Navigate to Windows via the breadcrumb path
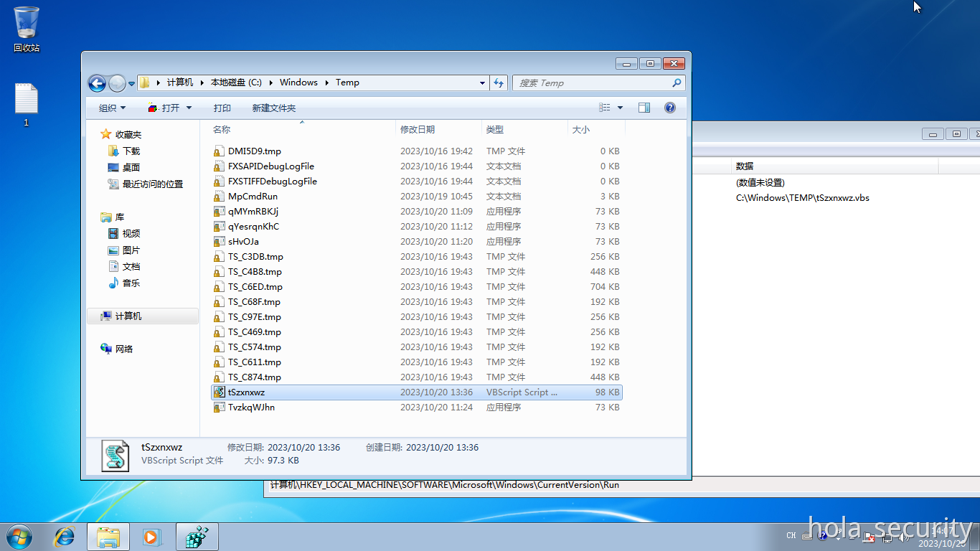Image resolution: width=980 pixels, height=551 pixels. (298, 83)
